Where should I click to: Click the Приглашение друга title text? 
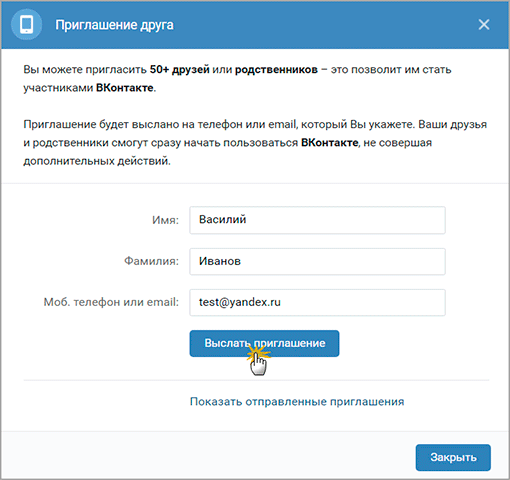click(x=114, y=25)
